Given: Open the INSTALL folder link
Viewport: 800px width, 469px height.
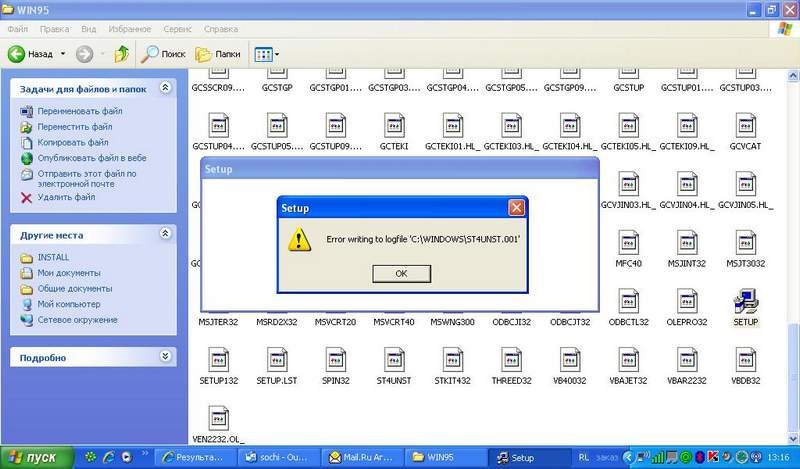Looking at the screenshot, I should click(53, 257).
